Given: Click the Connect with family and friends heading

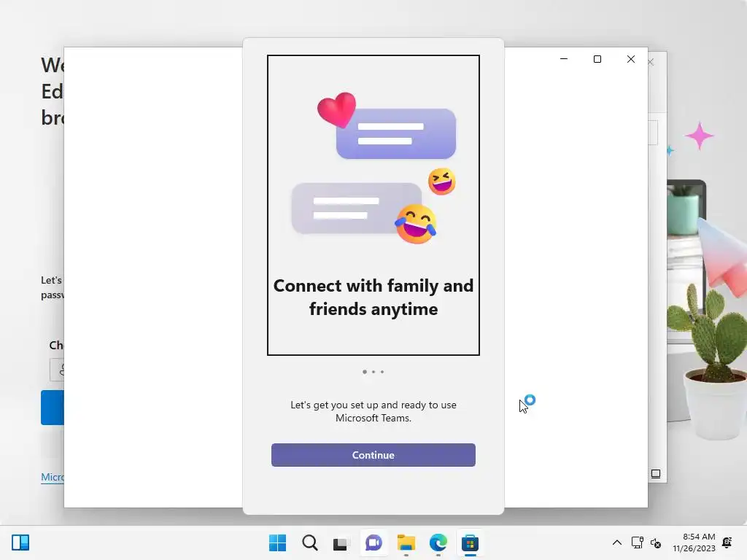Looking at the screenshot, I should 373,297.
